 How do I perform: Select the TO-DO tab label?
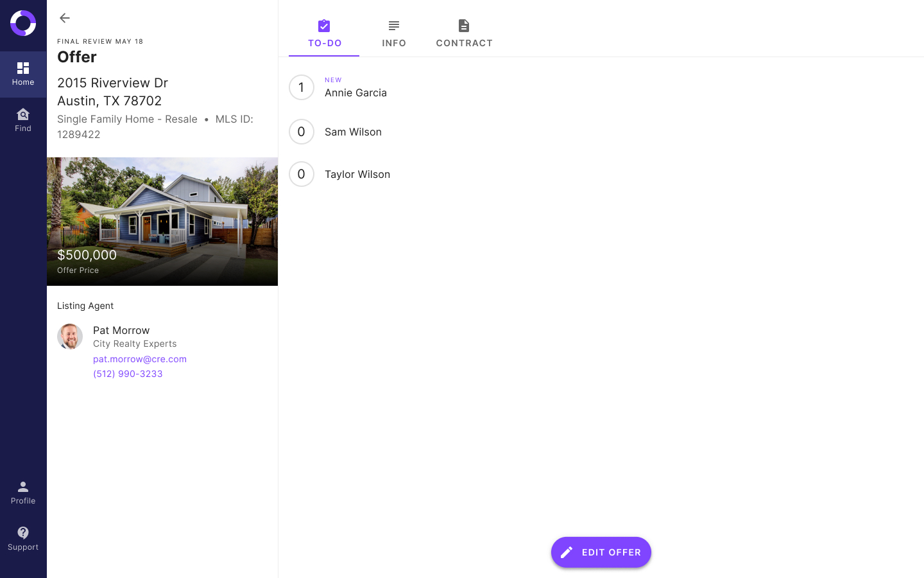[x=325, y=43]
